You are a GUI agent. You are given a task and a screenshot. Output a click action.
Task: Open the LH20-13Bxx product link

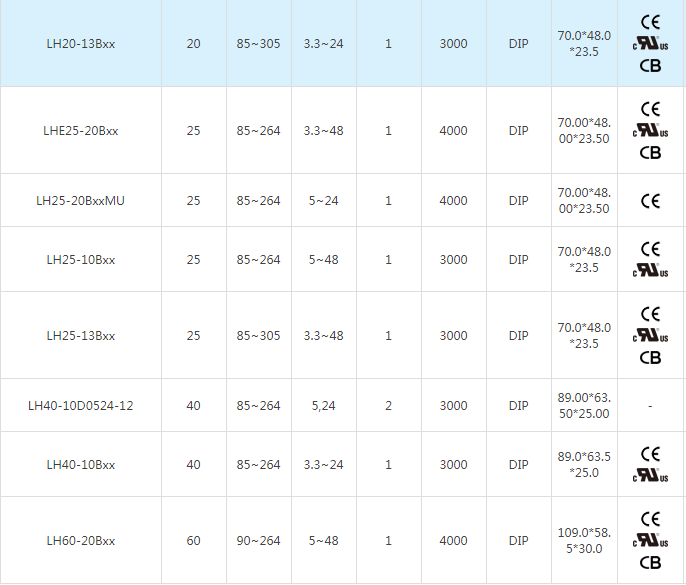[81, 44]
